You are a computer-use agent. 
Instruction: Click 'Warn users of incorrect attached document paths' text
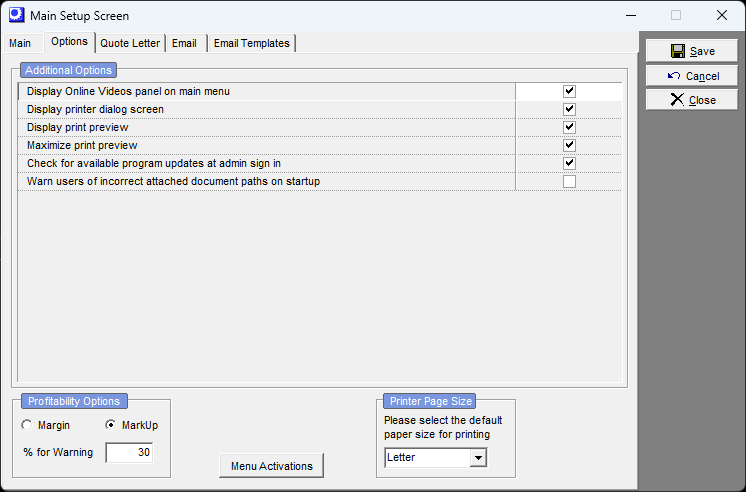pos(173,182)
